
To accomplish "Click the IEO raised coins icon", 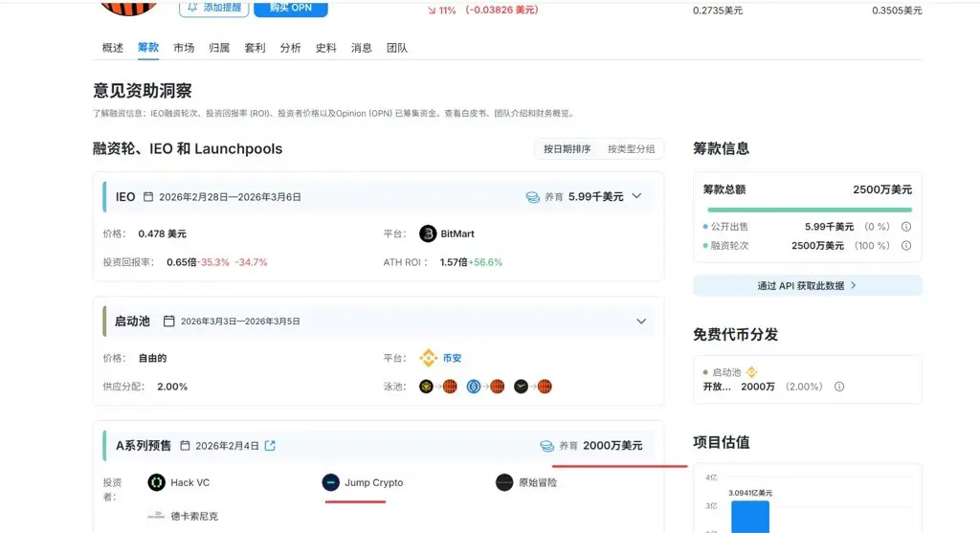I will [532, 197].
